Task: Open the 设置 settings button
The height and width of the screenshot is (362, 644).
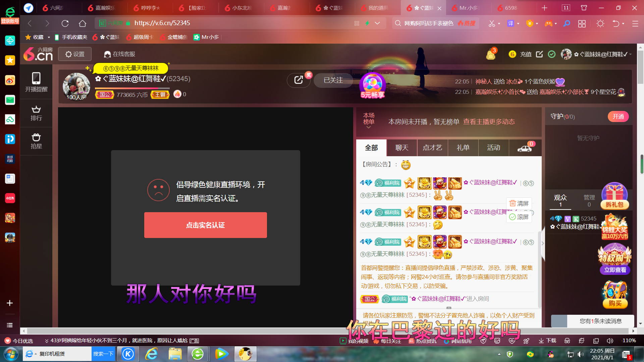Action: [75, 54]
